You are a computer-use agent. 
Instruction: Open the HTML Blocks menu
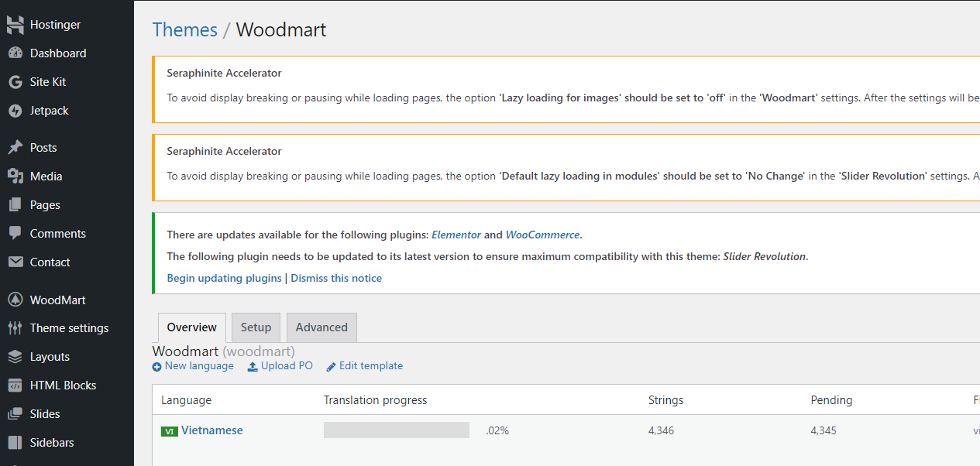67,385
